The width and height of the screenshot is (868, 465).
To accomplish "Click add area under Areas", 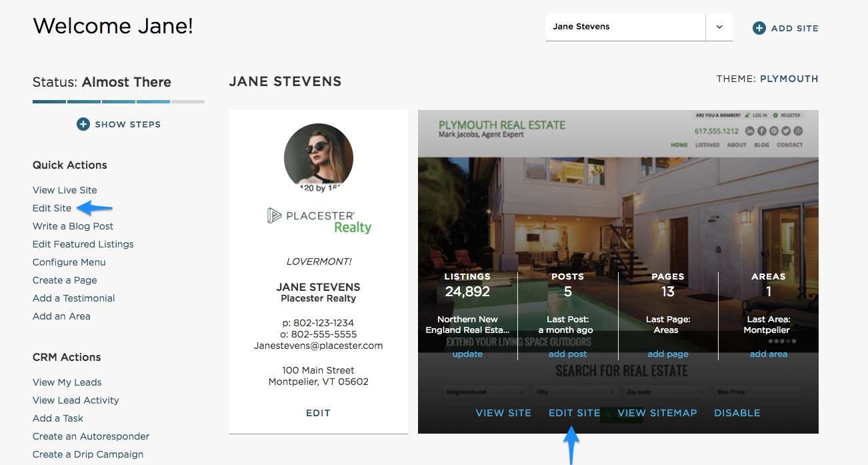I will (769, 354).
